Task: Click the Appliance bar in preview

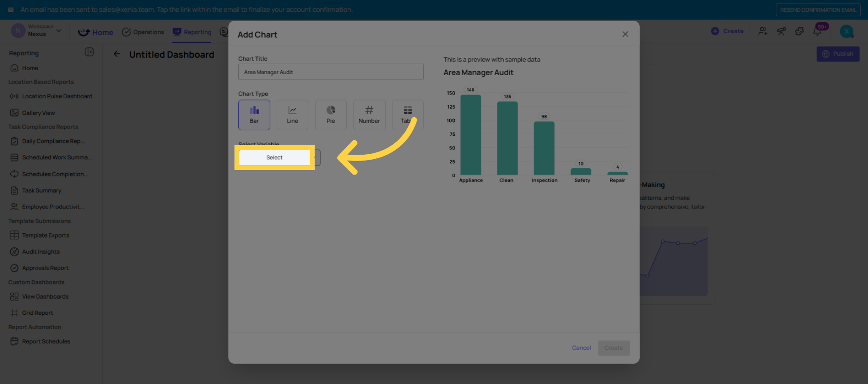Action: pos(471,136)
